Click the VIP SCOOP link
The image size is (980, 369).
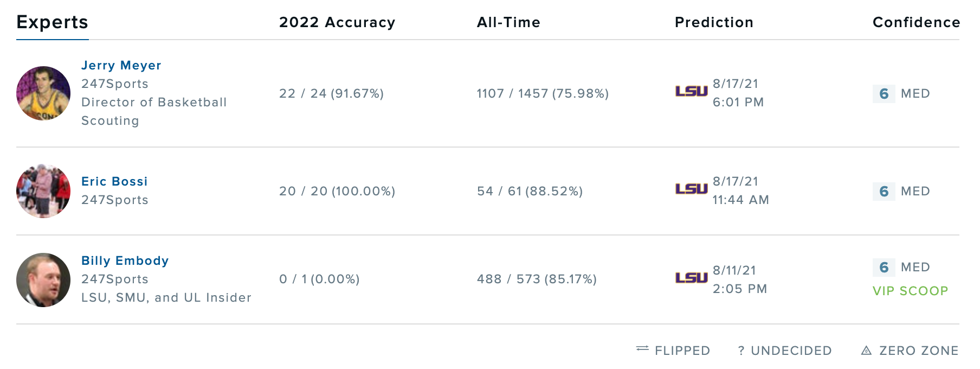(910, 291)
